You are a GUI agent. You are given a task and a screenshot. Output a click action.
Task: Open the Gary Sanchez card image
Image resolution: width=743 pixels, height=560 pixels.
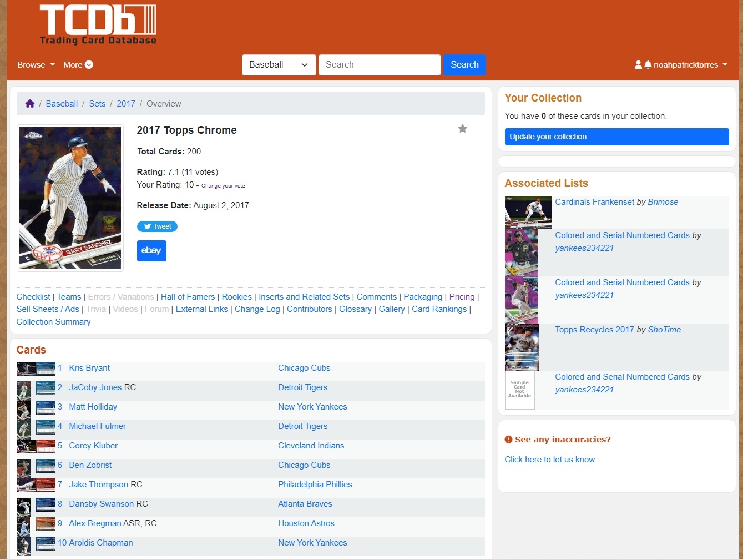(x=70, y=198)
